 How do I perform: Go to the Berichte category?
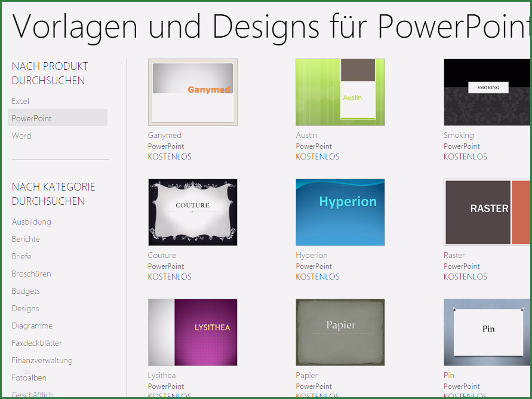click(x=26, y=239)
